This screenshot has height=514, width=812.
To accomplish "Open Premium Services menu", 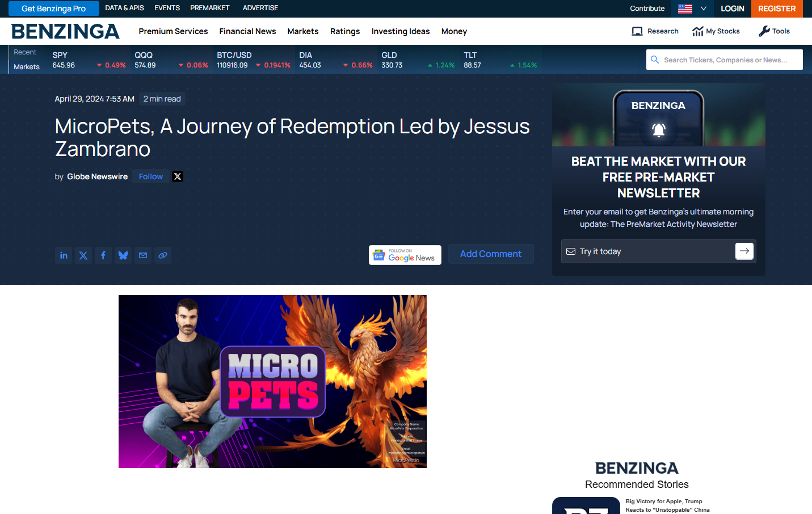I will [x=173, y=31].
